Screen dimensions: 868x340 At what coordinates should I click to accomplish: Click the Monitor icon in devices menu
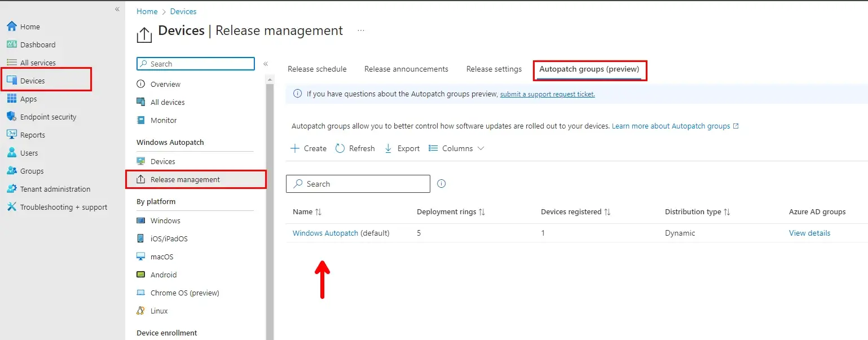(141, 120)
